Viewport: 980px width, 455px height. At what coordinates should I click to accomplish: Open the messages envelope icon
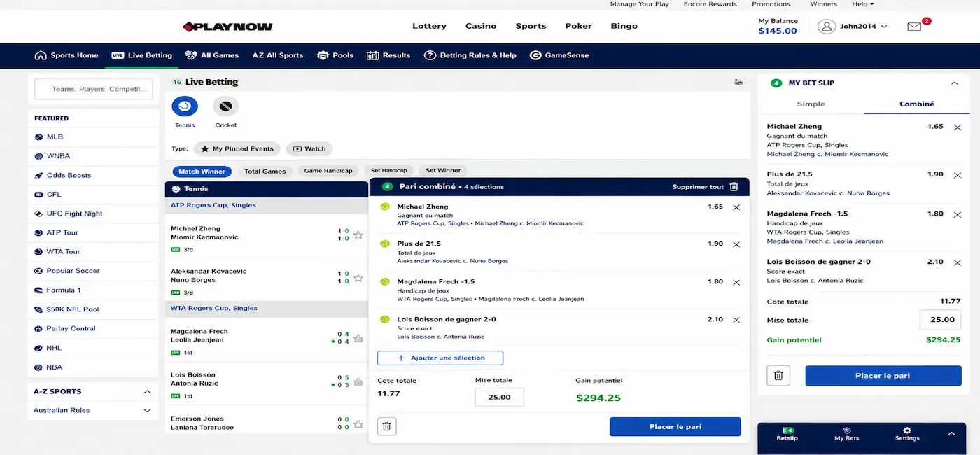(914, 27)
